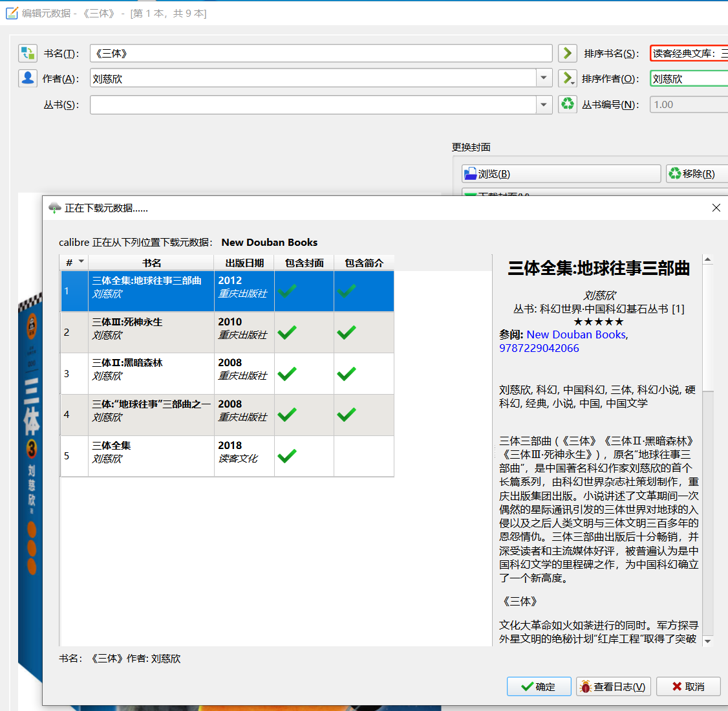Click the 丛书编号 series number field
The height and width of the screenshot is (711, 728).
[689, 105]
